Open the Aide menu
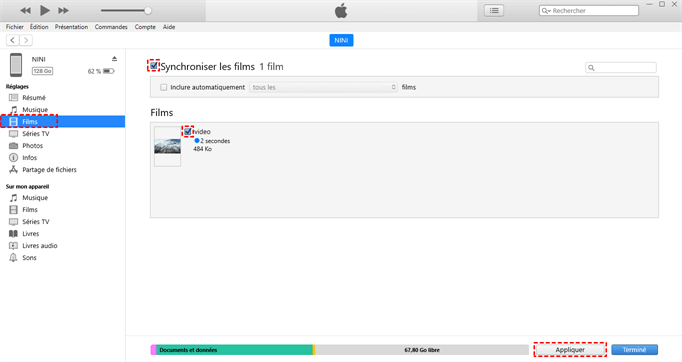This screenshot has width=682, height=362. [x=169, y=27]
